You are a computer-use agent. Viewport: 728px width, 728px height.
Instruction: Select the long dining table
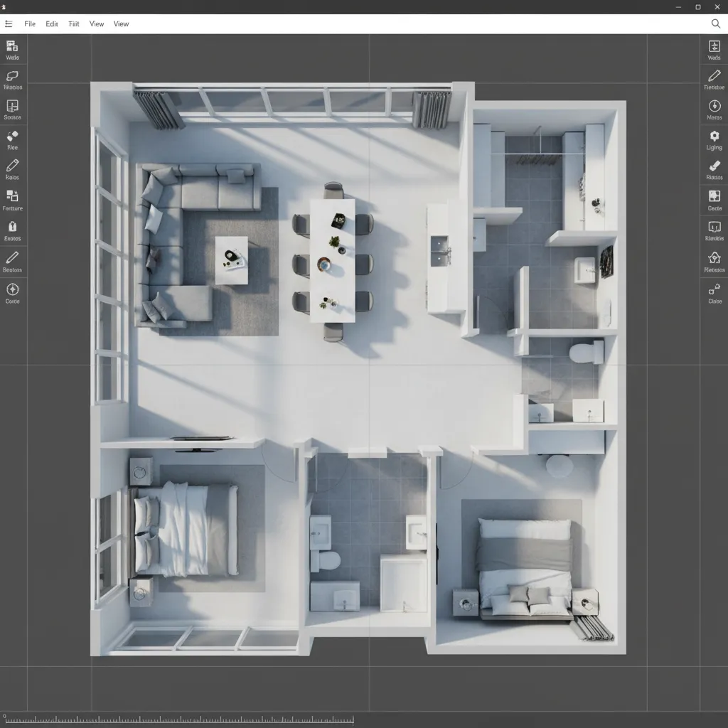tap(333, 260)
